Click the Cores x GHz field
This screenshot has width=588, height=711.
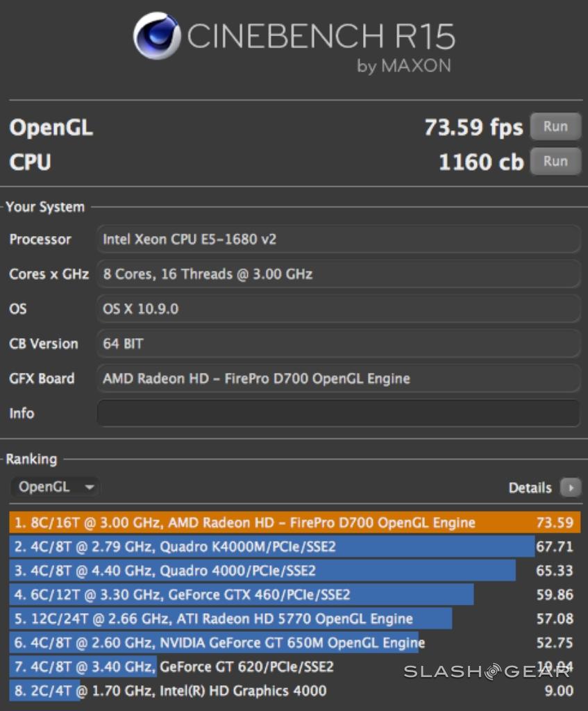[338, 274]
